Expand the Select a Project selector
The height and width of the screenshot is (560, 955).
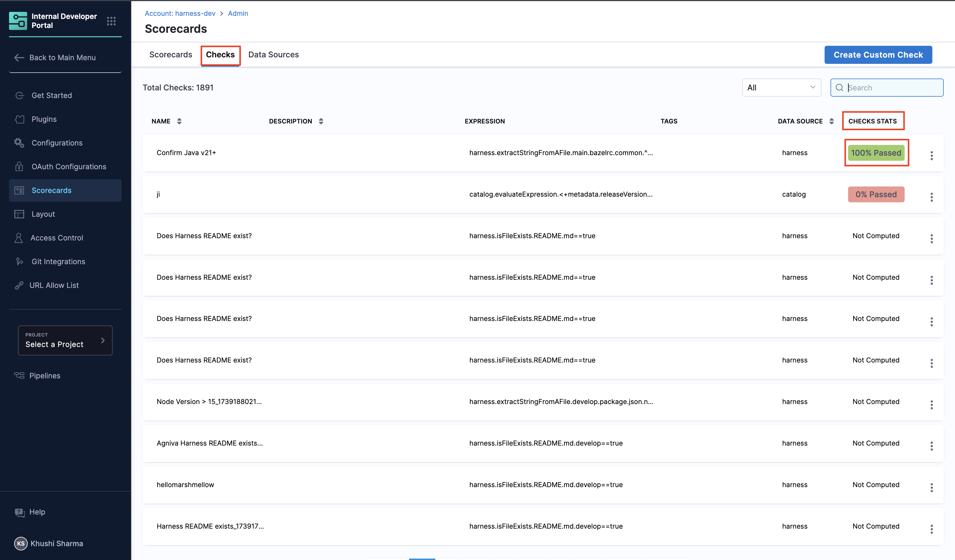tap(65, 340)
